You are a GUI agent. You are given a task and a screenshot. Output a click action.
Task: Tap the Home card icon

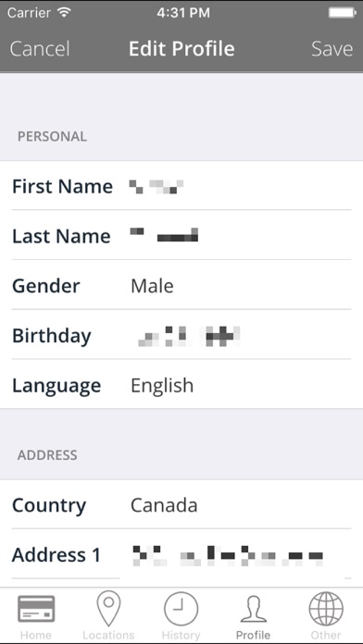[x=36, y=608]
